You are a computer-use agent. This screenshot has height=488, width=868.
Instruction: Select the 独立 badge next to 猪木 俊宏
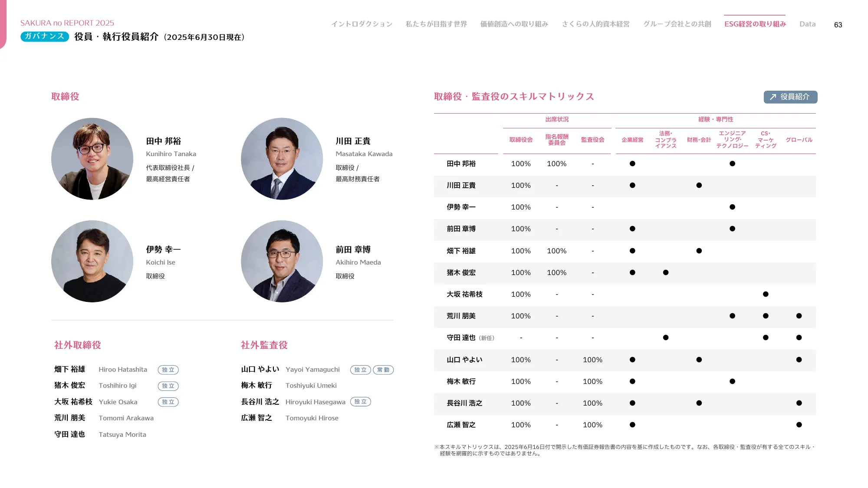pos(168,386)
